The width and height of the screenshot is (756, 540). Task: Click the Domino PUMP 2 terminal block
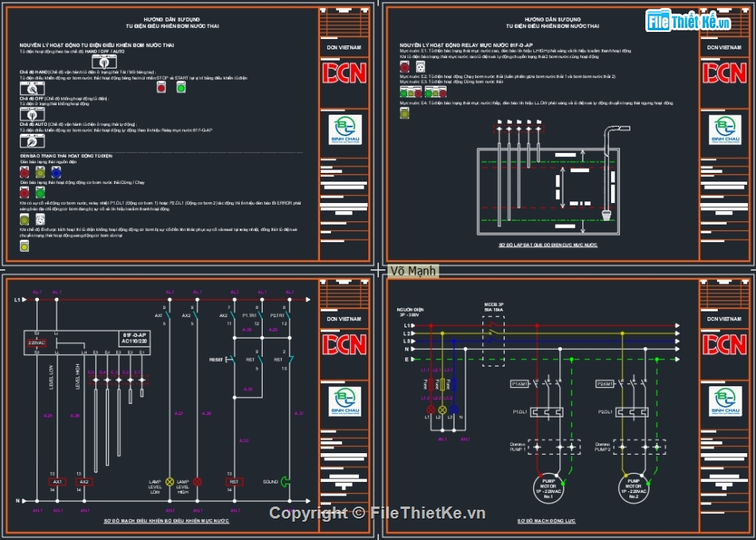click(x=639, y=447)
